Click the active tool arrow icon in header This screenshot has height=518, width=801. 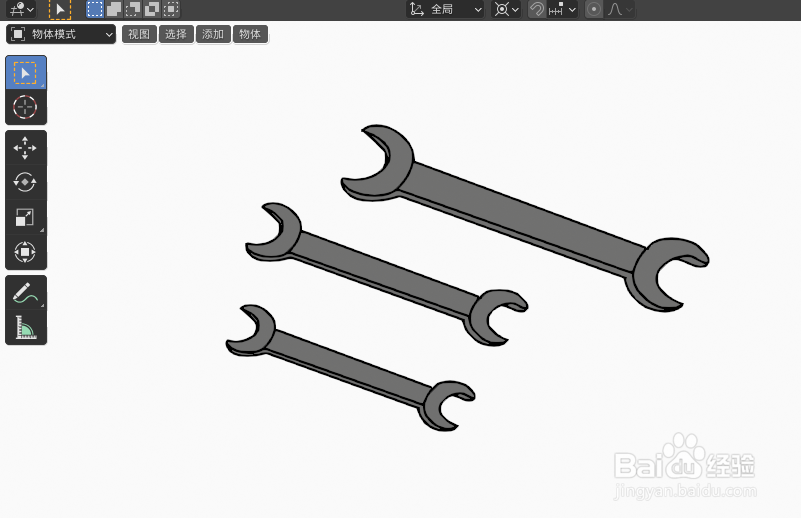coord(60,9)
